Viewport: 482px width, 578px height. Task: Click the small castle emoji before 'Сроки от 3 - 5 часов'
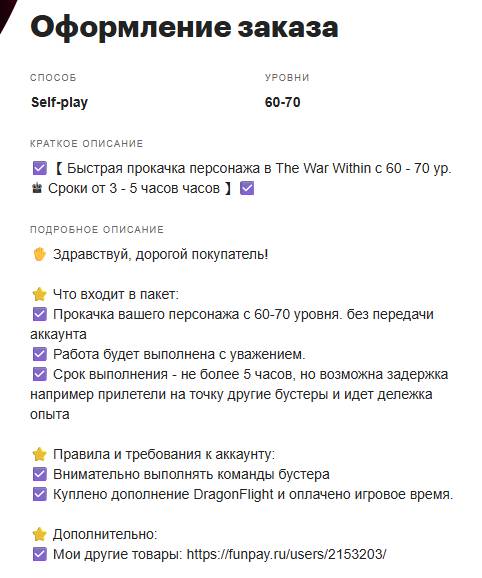pyautogui.click(x=36, y=188)
